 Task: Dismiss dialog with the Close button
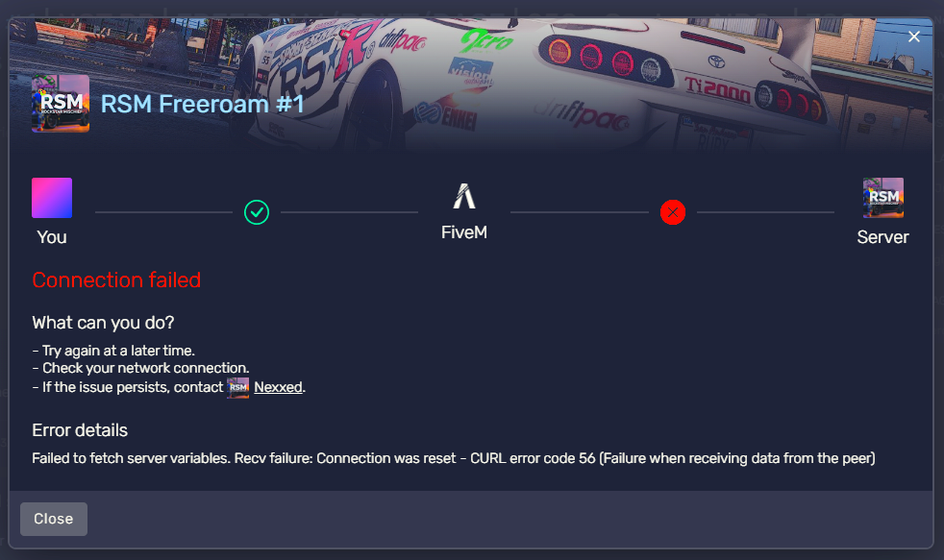(x=54, y=519)
